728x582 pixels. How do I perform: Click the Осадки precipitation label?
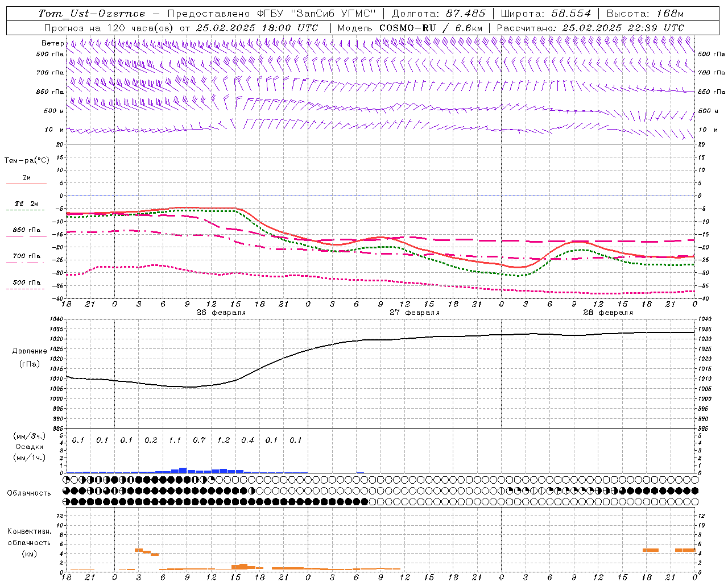30,447
